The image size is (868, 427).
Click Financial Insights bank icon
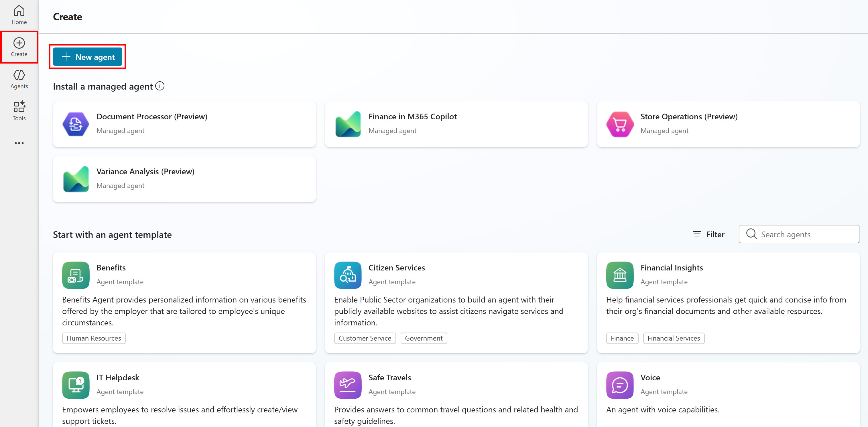point(619,275)
